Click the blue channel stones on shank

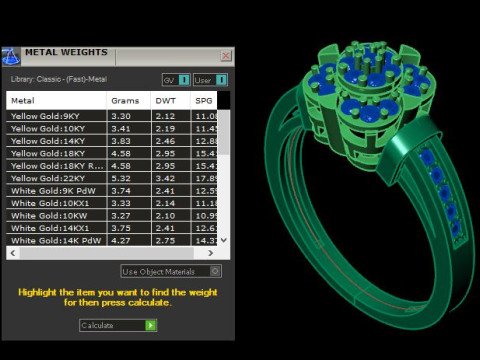point(442,193)
